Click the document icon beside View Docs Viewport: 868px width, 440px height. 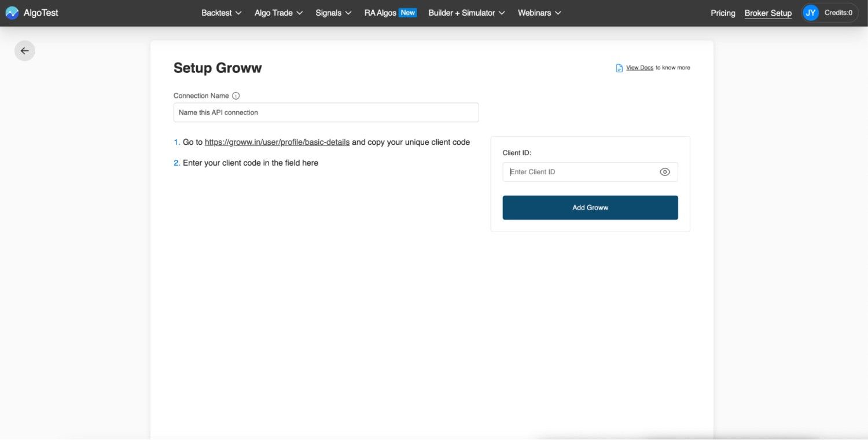click(619, 68)
